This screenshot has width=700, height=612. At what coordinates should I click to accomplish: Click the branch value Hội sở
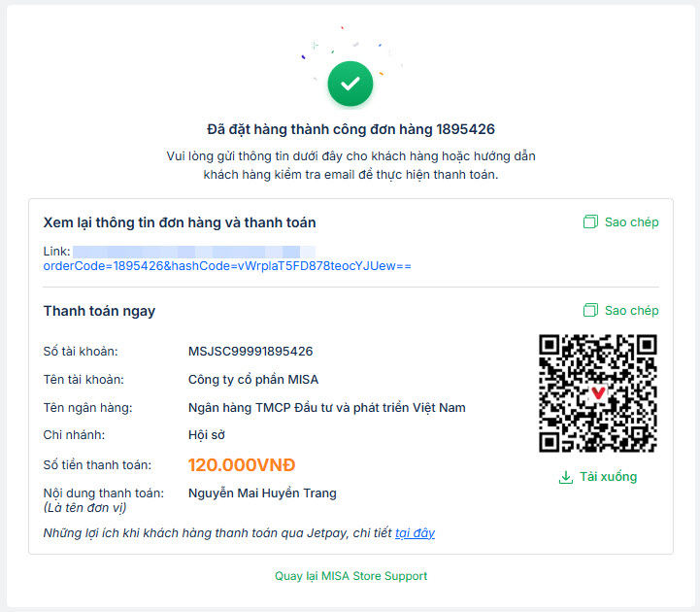click(x=207, y=435)
